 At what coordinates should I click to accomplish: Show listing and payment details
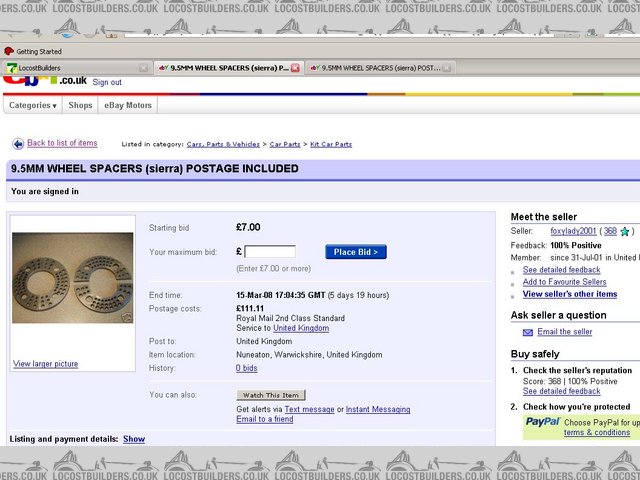(134, 439)
